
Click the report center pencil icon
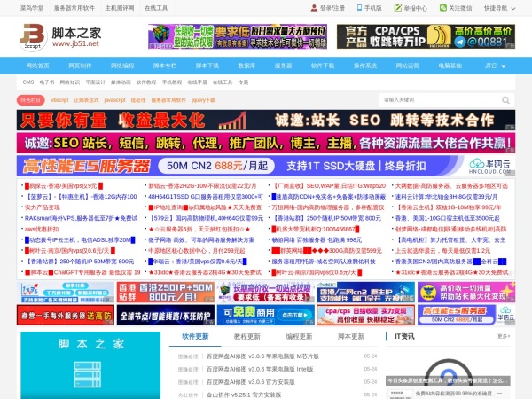pyautogui.click(x=397, y=8)
